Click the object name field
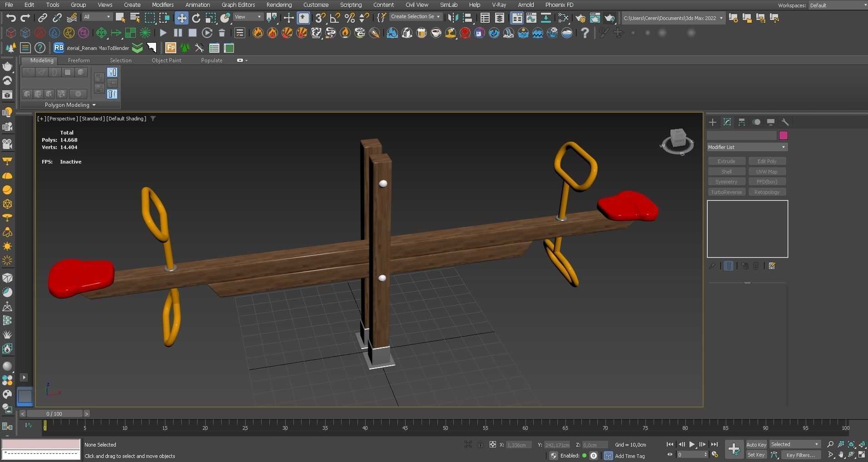 741,135
